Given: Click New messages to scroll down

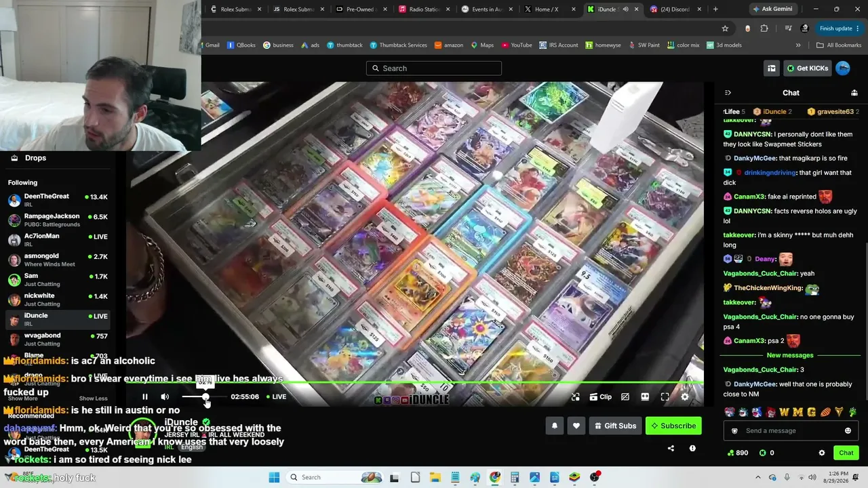Looking at the screenshot, I should coord(790,355).
